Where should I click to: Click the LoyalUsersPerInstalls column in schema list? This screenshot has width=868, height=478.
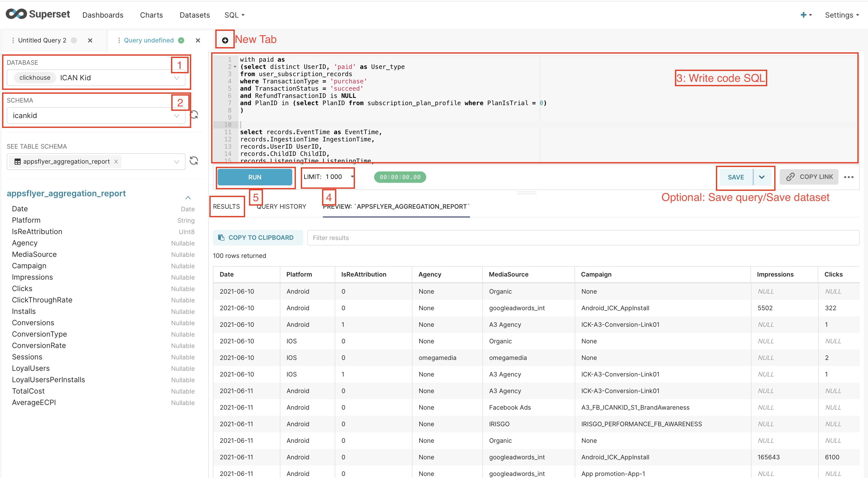click(48, 380)
